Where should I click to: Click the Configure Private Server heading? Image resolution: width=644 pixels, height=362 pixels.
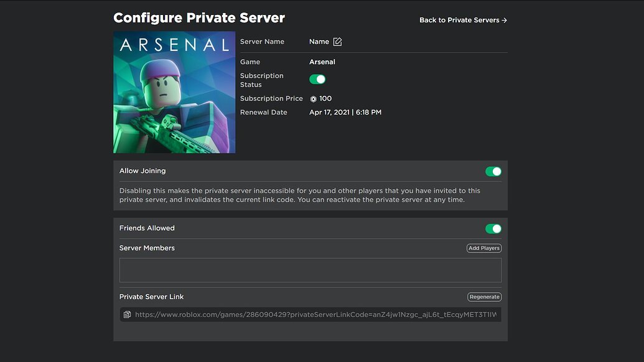click(x=198, y=17)
